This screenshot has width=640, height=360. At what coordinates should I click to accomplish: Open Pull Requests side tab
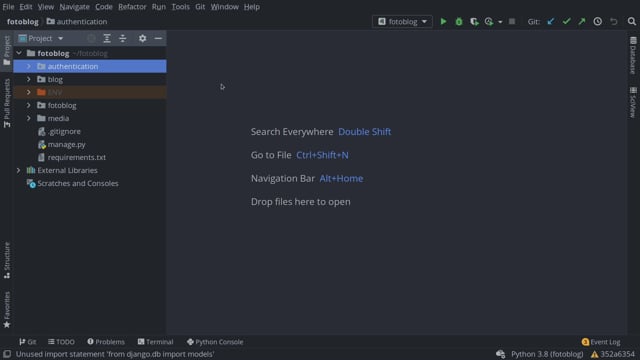(7, 103)
